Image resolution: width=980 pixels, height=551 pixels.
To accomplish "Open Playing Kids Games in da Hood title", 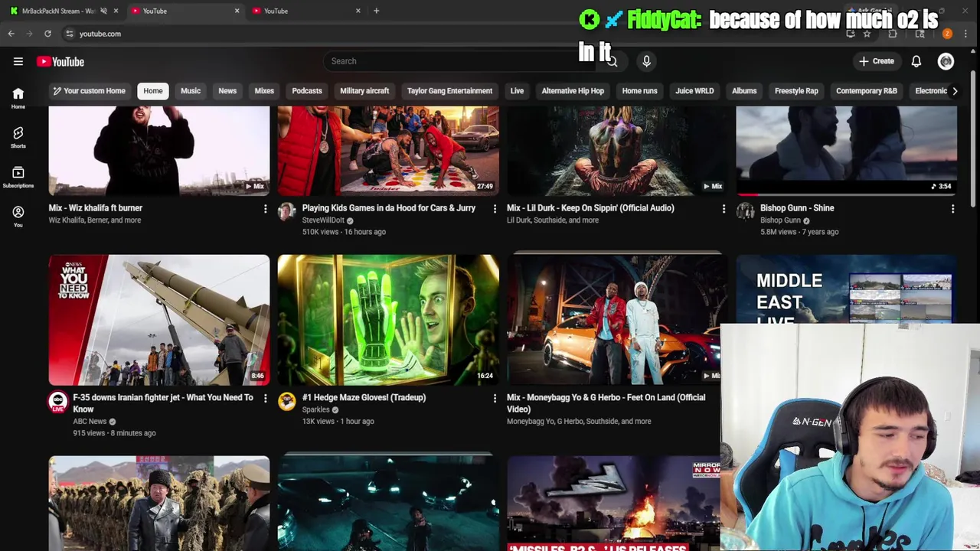I will pos(389,208).
